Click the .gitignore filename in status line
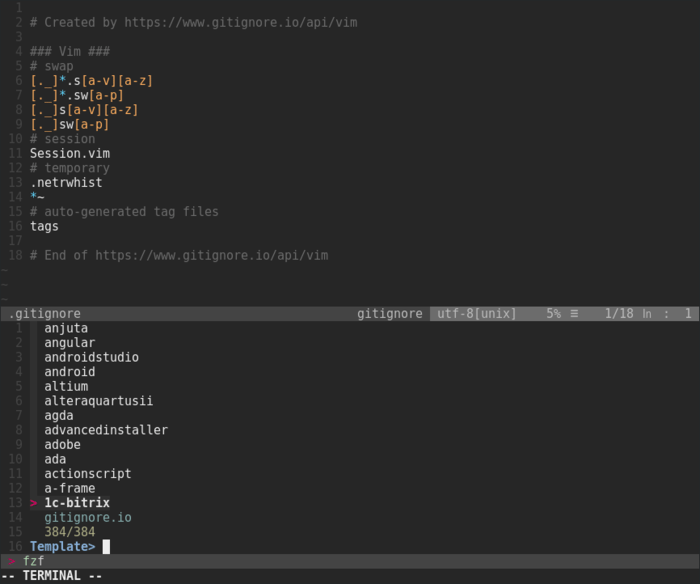700x584 pixels. (x=45, y=314)
